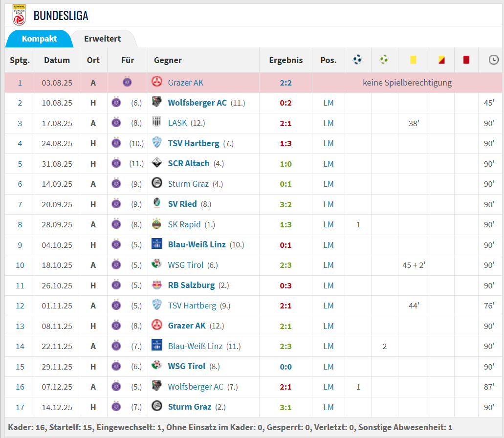The image size is (504, 438).
Task: Click the SCR Altach team link
Action: tap(188, 163)
